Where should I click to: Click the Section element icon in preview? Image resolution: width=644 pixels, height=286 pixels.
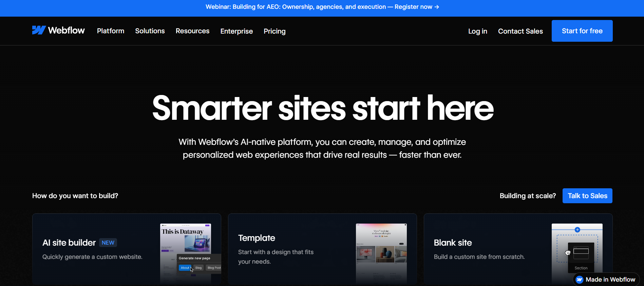coord(581,252)
